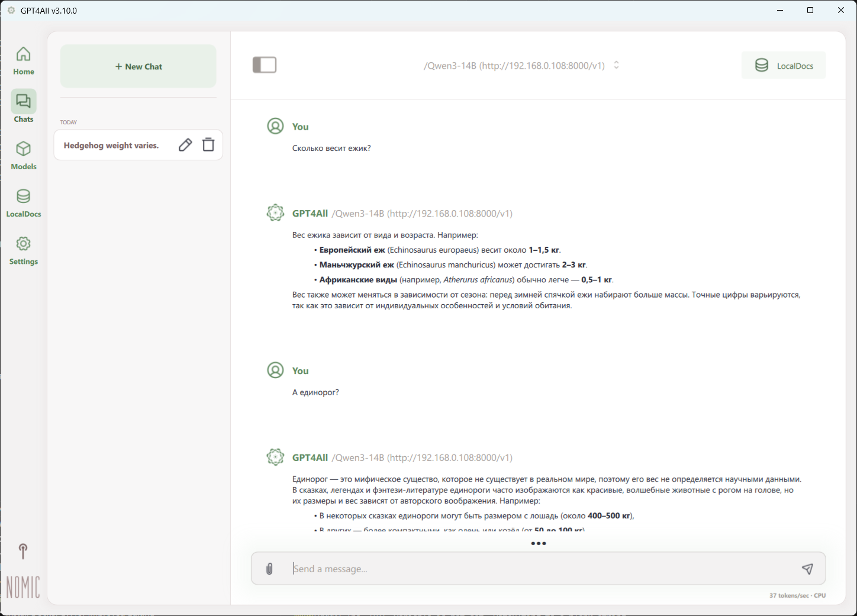857x616 pixels.
Task: Click the user avatar beside 'Сколько весит ежик?'
Action: 275,126
